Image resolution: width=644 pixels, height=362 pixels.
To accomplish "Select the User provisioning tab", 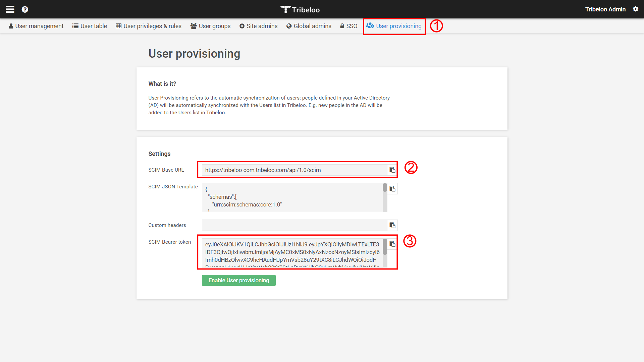I will (394, 26).
